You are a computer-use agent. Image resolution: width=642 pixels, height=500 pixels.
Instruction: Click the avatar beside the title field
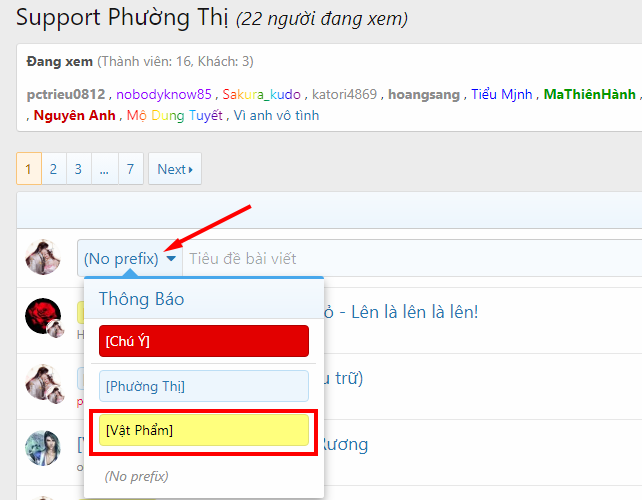click(42, 257)
